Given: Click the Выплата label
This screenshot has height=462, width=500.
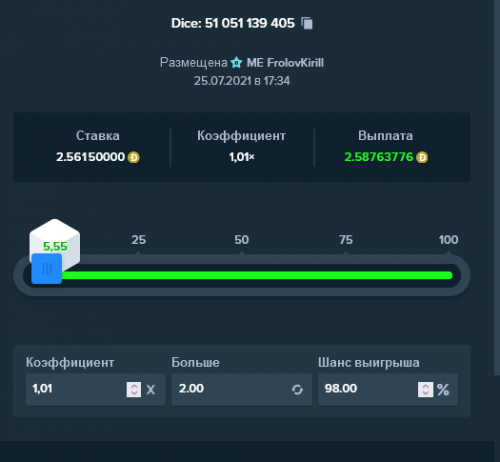Looking at the screenshot, I should (386, 136).
